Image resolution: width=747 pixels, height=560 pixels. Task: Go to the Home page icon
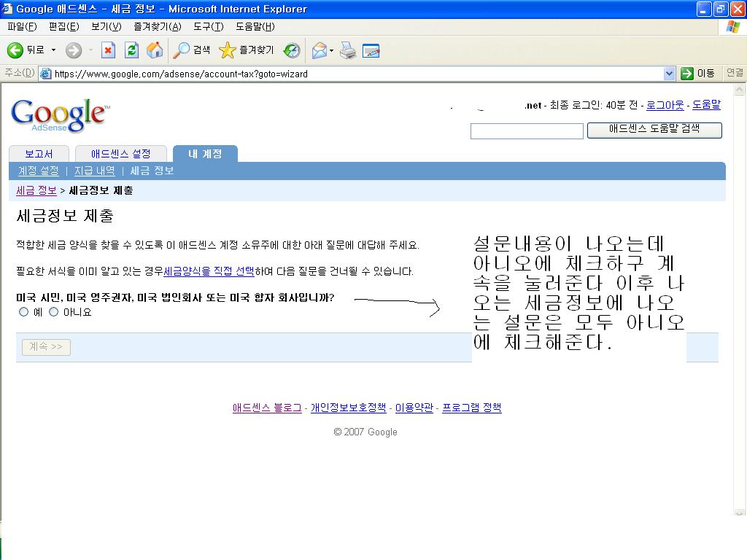tap(155, 50)
